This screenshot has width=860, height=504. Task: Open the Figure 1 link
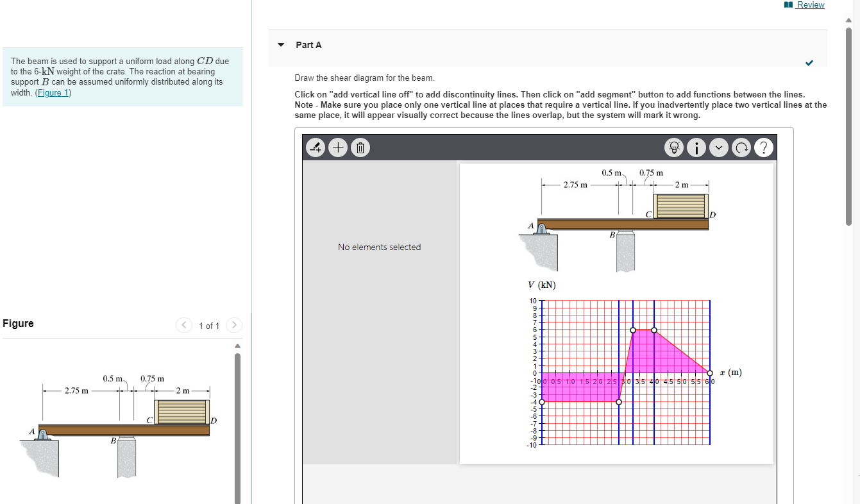(53, 92)
